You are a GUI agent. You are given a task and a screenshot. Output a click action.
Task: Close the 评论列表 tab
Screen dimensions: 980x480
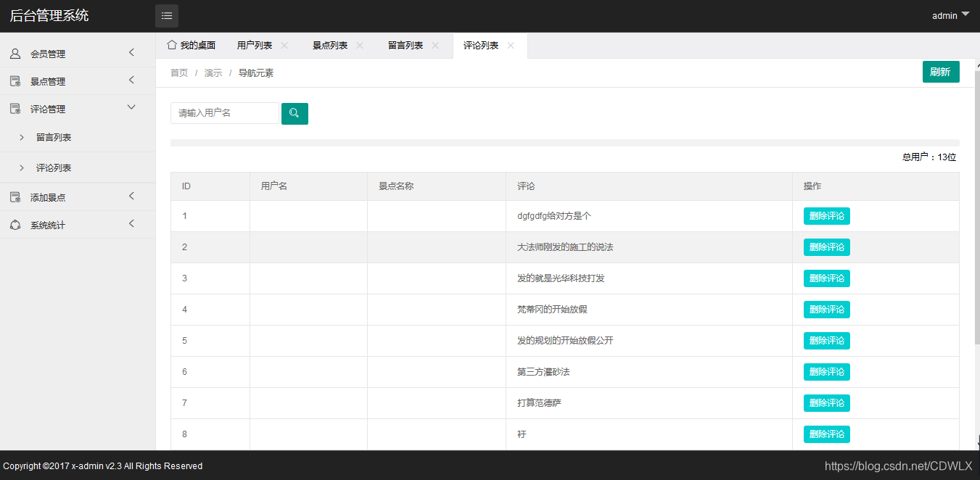pos(511,46)
